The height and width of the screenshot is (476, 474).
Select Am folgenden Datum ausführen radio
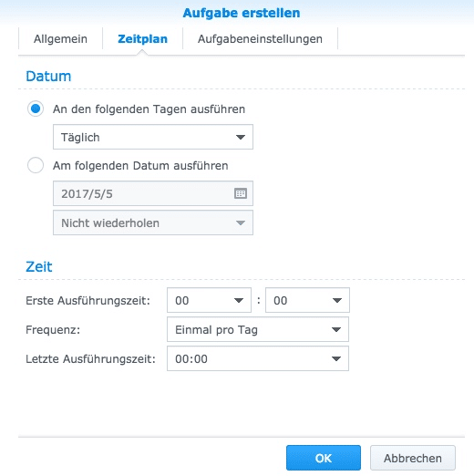36,165
